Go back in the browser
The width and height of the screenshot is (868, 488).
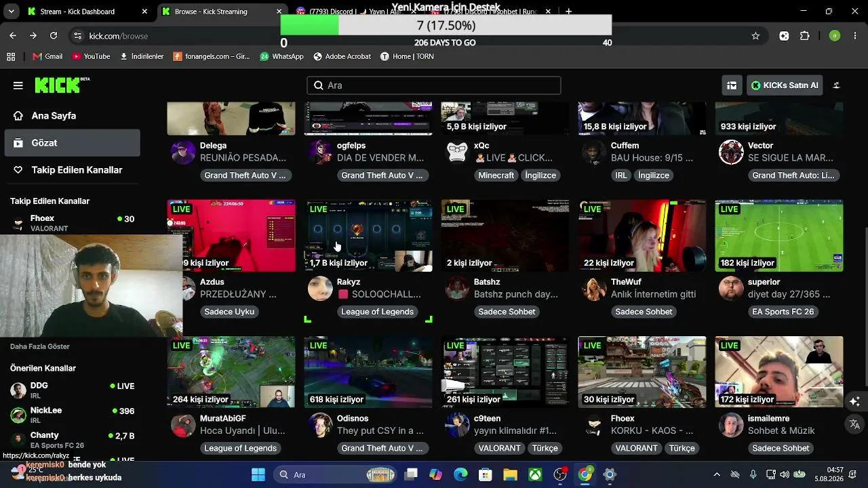[13, 36]
